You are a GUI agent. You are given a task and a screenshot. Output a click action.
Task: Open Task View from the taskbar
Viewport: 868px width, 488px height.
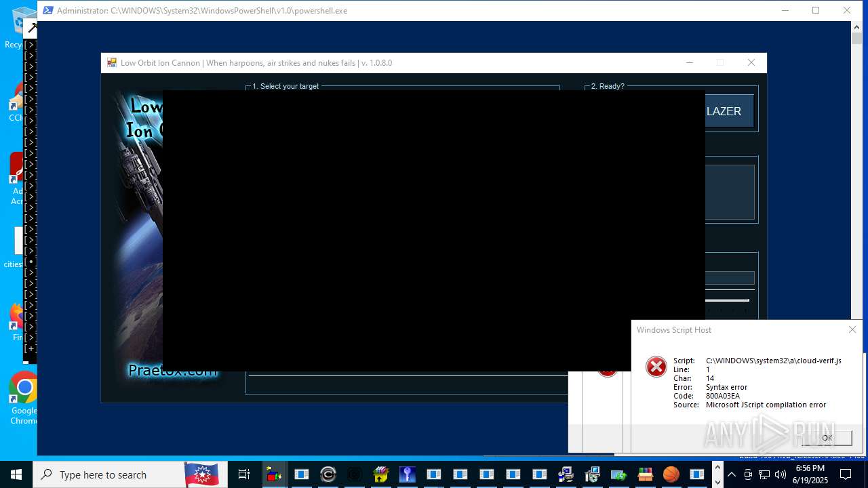[244, 474]
